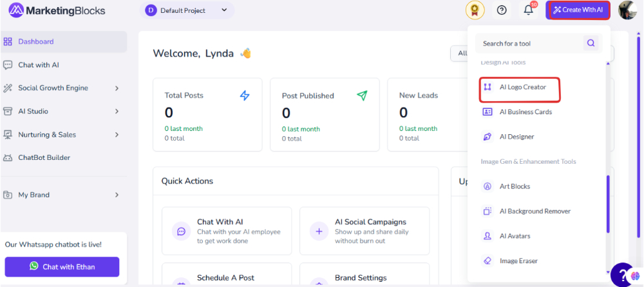
Task: Expand the AI Studio chevron
Action: tap(117, 111)
